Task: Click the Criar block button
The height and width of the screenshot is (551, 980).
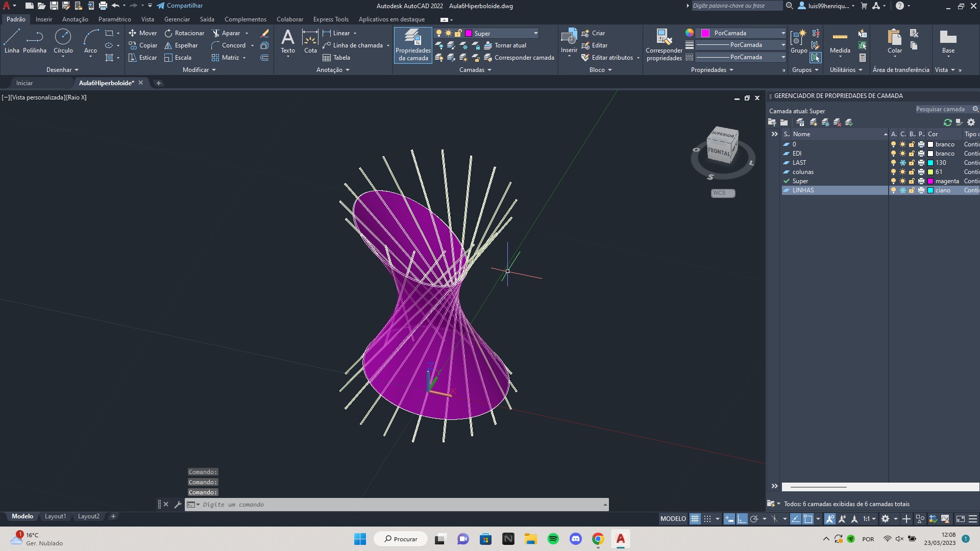Action: [x=593, y=33]
